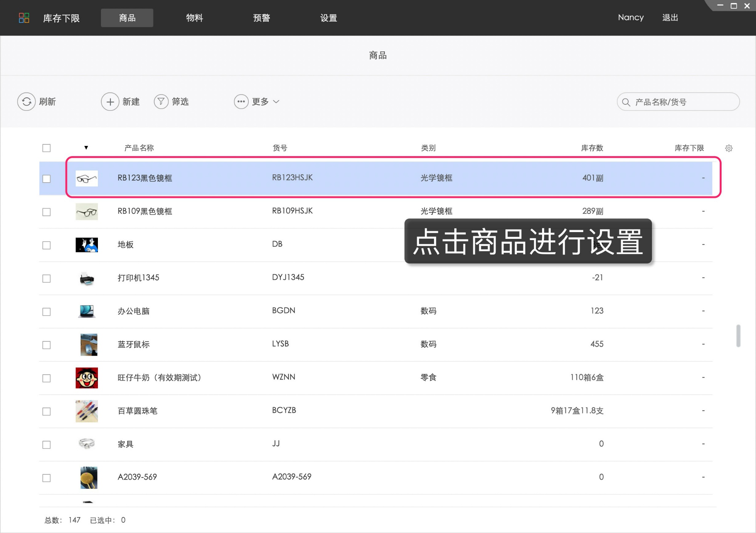The width and height of the screenshot is (756, 533).
Task: Open column settings gear icon
Action: tap(729, 148)
